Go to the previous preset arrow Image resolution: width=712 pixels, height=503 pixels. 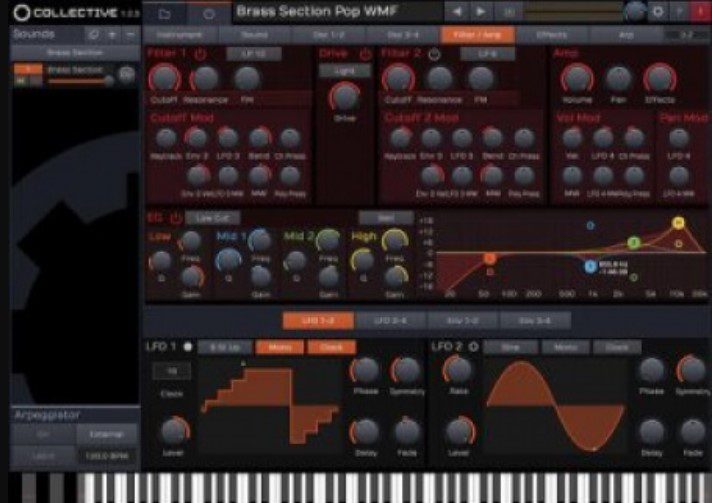click(457, 12)
